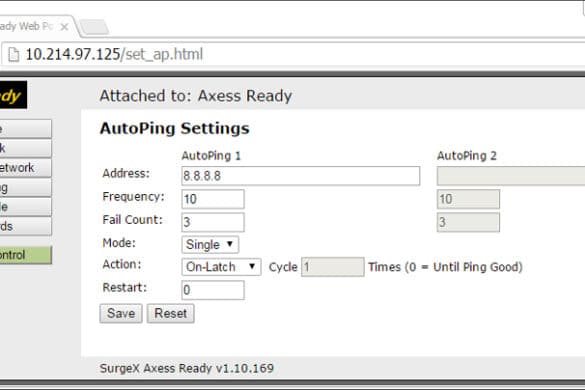This screenshot has height=390, width=585.
Task: Click the Axess Ready logo
Action: pyautogui.click(x=13, y=95)
